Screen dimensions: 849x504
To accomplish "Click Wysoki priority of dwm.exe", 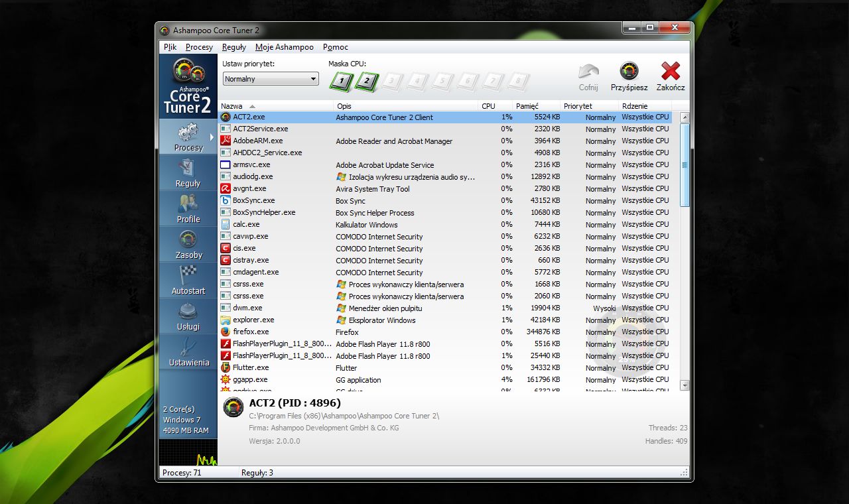I will [x=604, y=308].
